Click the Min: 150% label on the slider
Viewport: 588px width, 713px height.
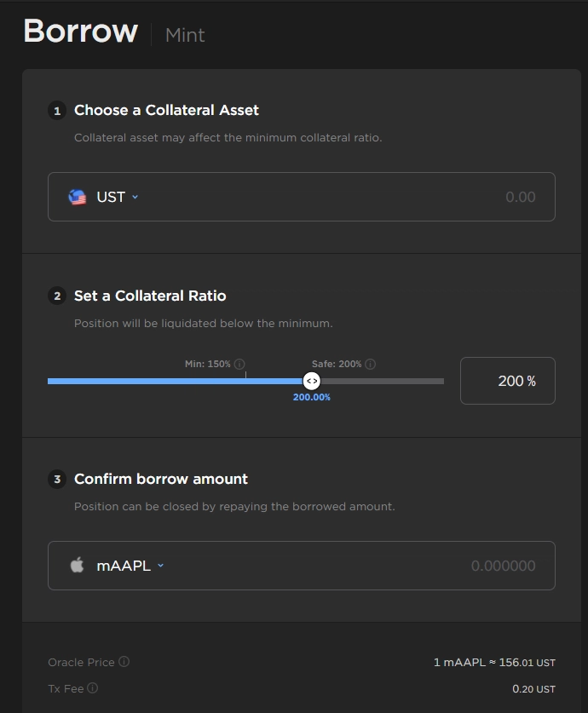pos(207,364)
